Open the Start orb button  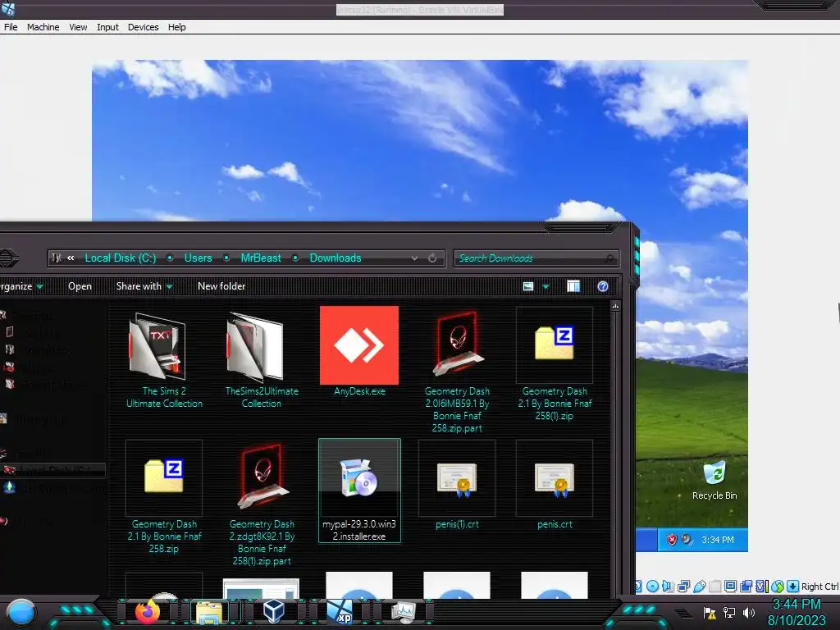[x=21, y=613]
